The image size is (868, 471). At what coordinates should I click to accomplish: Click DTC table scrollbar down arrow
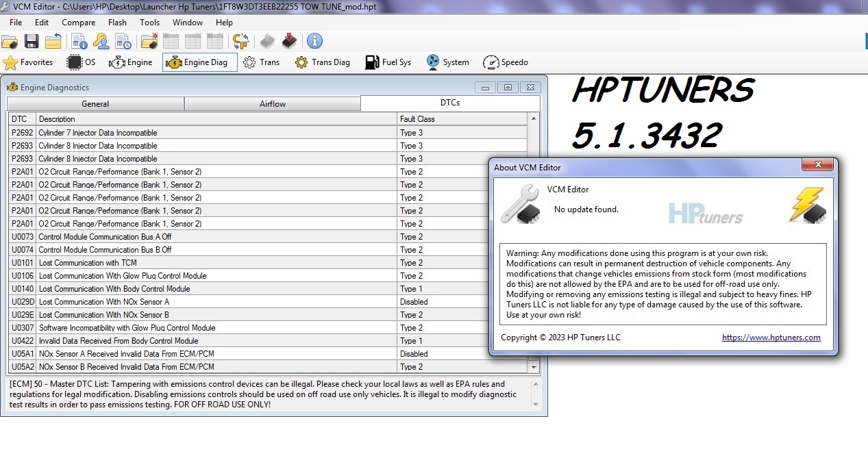pyautogui.click(x=534, y=367)
